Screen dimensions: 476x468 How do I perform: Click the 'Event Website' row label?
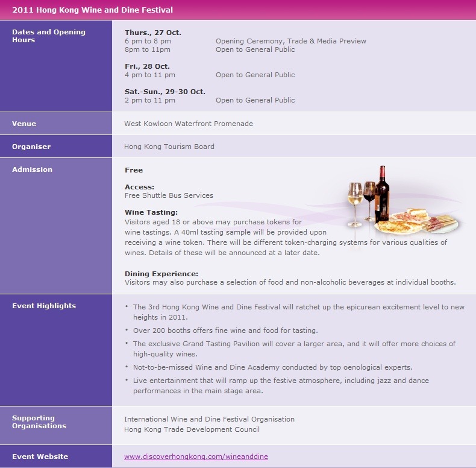click(x=40, y=457)
